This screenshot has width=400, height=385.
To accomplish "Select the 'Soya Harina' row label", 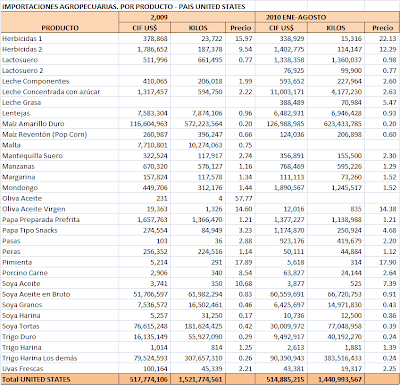I will click(x=60, y=316).
